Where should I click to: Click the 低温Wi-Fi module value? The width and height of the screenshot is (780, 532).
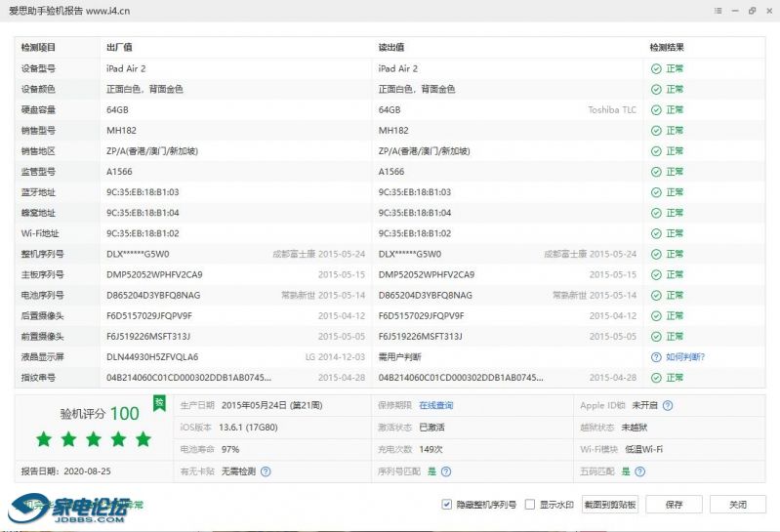[643, 449]
